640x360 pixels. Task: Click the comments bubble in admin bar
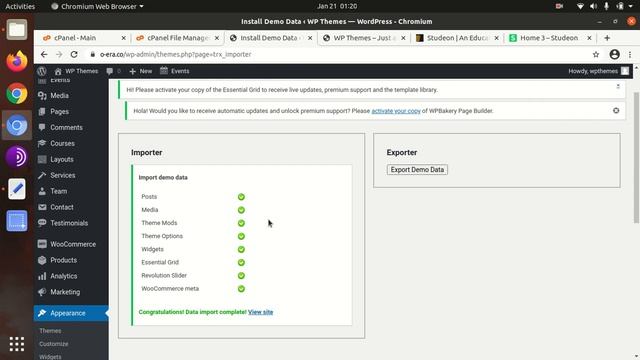pos(109,71)
